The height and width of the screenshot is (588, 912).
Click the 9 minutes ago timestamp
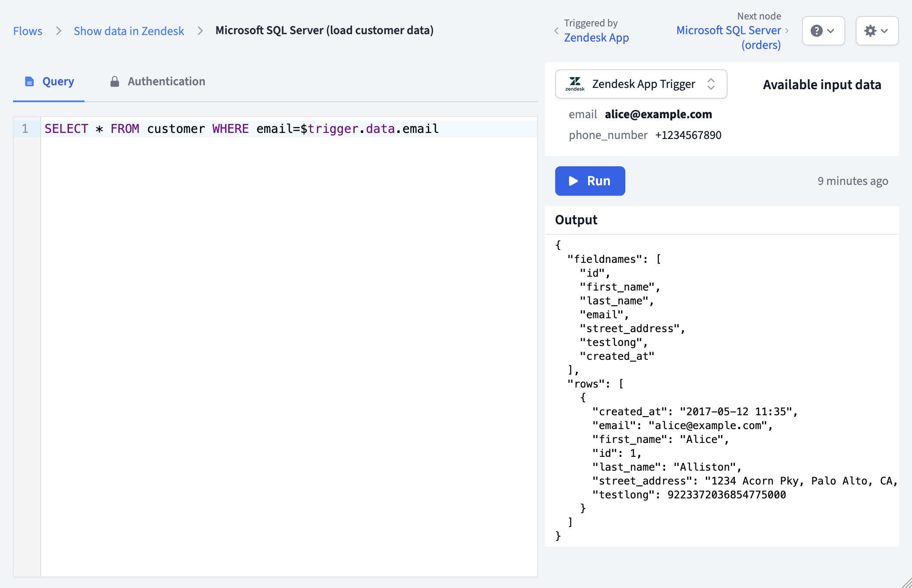853,181
